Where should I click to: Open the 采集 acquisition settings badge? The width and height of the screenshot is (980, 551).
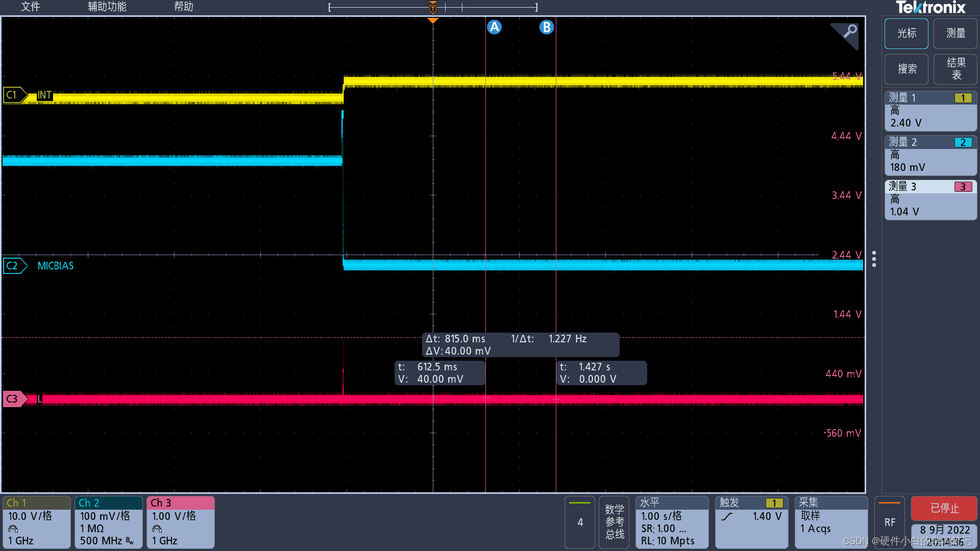pos(831,522)
